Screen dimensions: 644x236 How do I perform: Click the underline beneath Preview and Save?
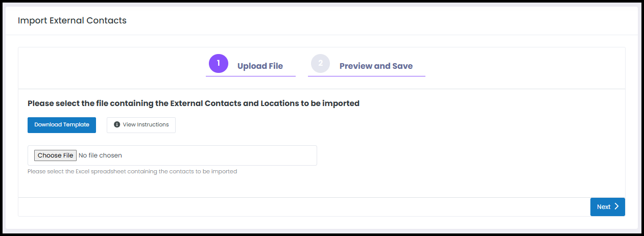coord(367,76)
